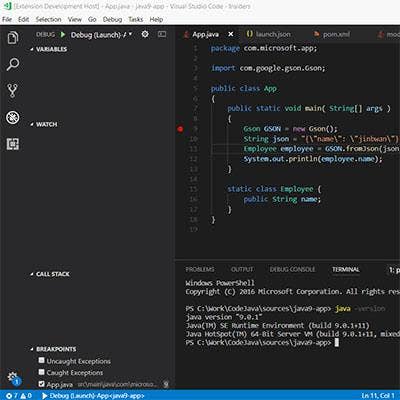
Task: Enable the Uncaught Exceptions breakpoint checkbox
Action: tap(41, 360)
